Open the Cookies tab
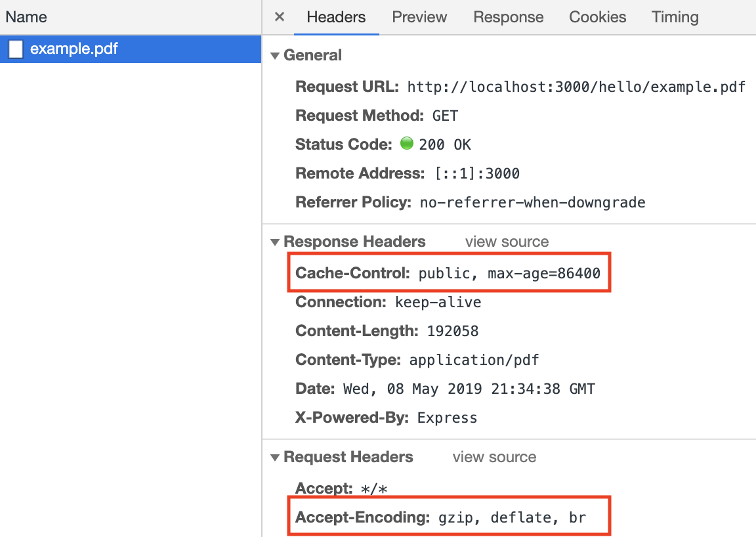Image resolution: width=756 pixels, height=537 pixels. 597,17
